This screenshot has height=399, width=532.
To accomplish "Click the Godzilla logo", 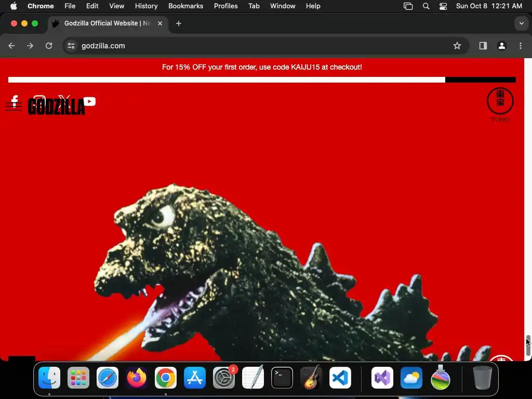I will (x=56, y=107).
